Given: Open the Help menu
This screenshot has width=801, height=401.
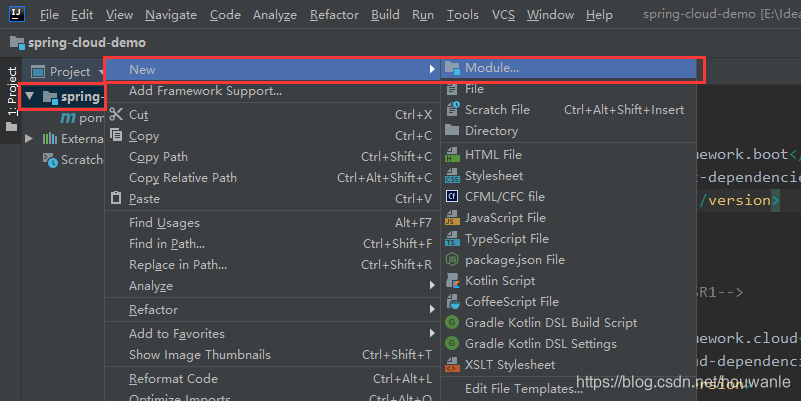Looking at the screenshot, I should 599,15.
